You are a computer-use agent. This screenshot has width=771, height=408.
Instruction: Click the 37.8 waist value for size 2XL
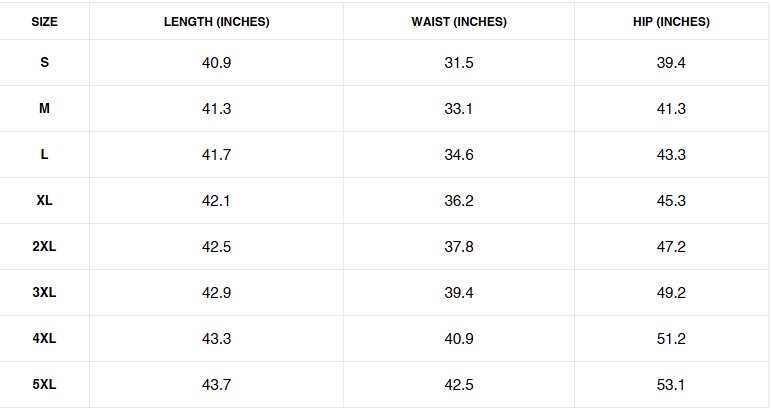click(458, 247)
